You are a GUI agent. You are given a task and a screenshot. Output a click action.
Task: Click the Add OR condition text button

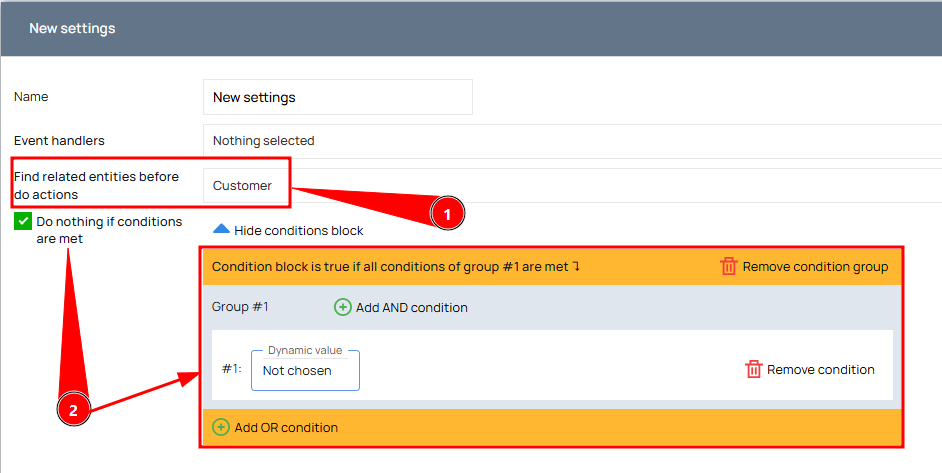point(286,428)
